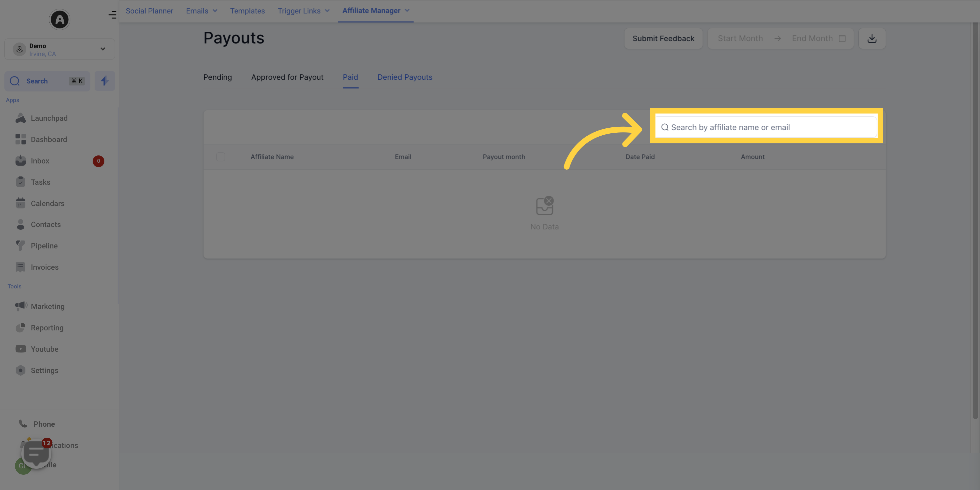Open the Invoices sidebar link

pos(44,267)
